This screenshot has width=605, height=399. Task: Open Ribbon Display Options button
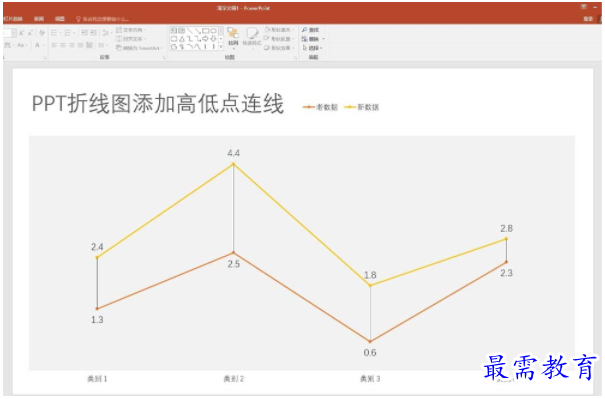(x=584, y=7)
